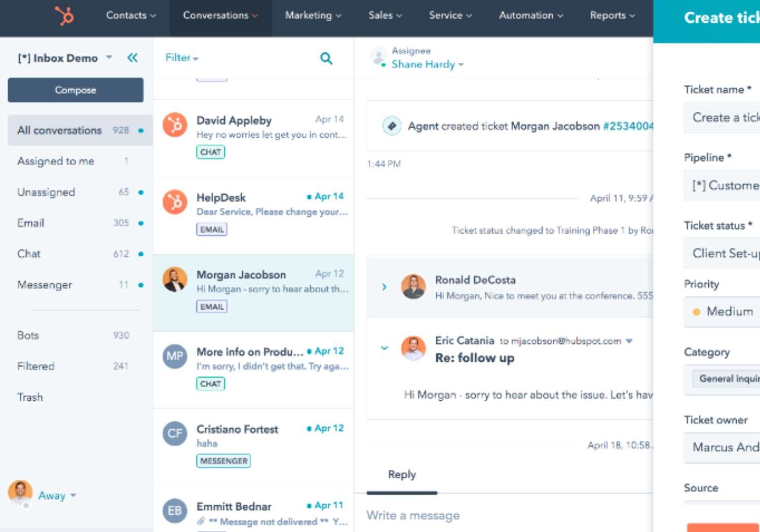Click the HubSpot sprocket logo
The height and width of the screenshot is (532, 760).
pos(64,16)
